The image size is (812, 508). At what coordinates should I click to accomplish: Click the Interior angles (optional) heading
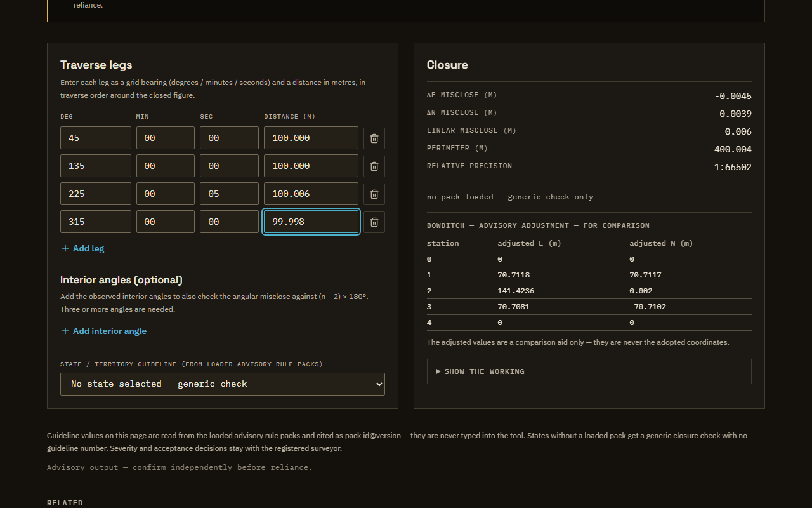coord(121,280)
